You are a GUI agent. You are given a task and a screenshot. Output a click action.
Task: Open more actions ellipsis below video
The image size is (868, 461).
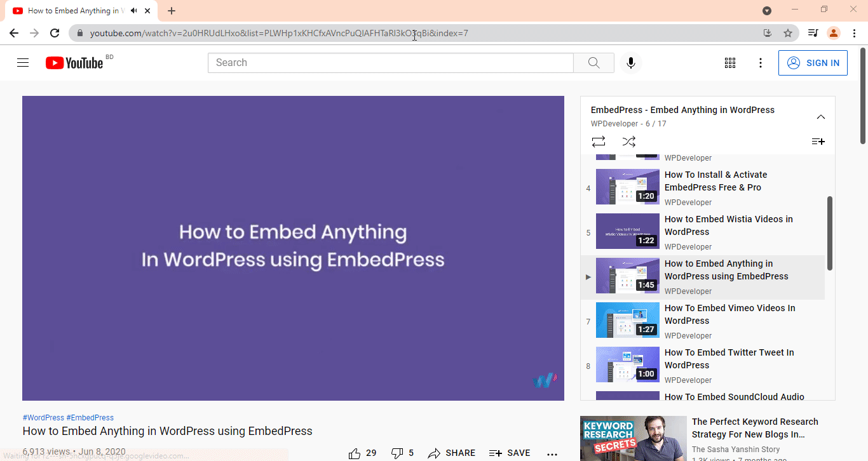click(x=552, y=454)
